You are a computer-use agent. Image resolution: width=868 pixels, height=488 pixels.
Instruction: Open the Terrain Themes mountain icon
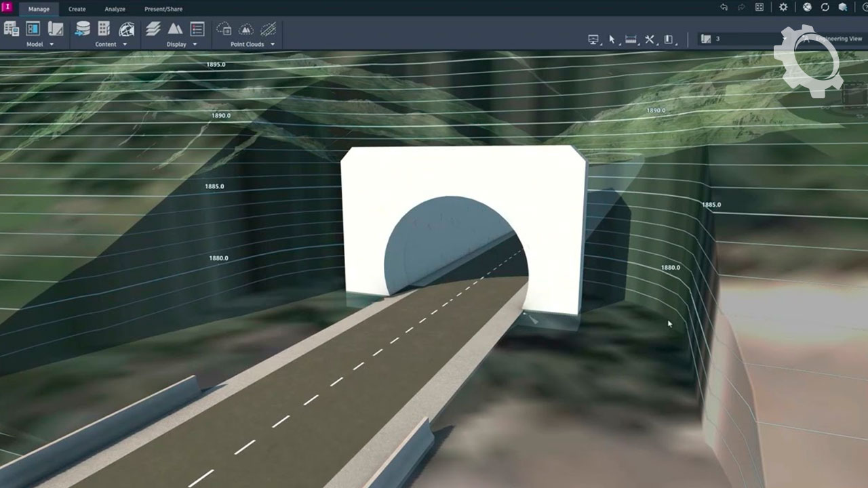[175, 28]
